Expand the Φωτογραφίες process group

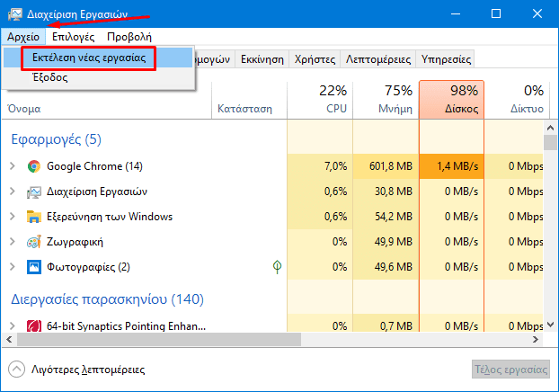[x=13, y=267]
